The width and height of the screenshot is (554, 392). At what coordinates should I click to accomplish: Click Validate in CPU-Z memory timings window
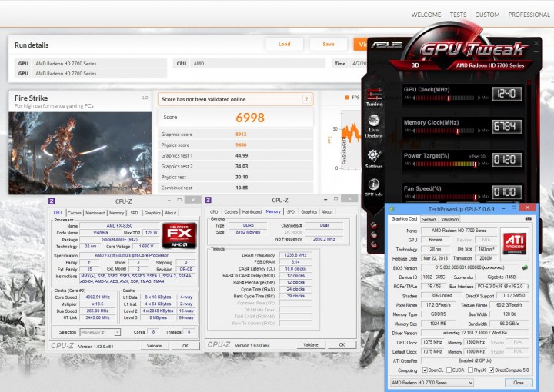pyautogui.click(x=311, y=344)
